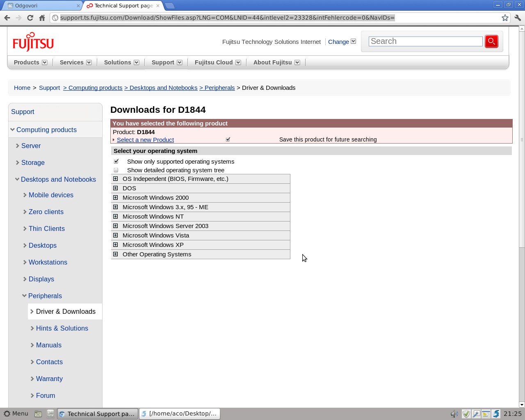The width and height of the screenshot is (525, 420).
Task: Open Storage in the sidebar
Action: click(x=33, y=163)
